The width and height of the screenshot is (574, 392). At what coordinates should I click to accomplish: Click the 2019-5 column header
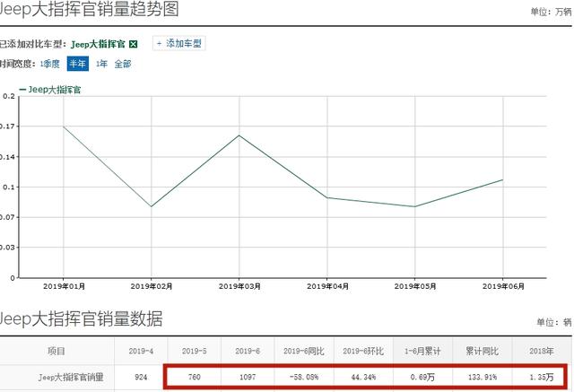[195, 352]
